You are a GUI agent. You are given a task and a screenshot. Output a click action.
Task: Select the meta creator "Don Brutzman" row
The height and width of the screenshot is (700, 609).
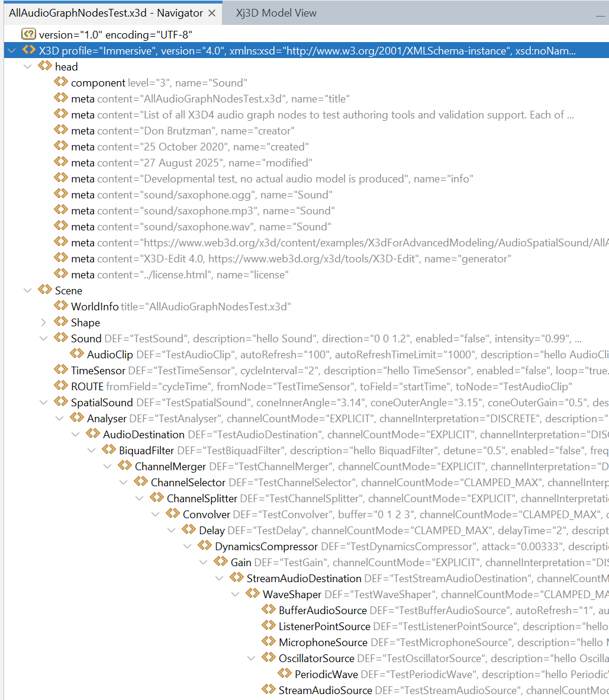click(182, 130)
